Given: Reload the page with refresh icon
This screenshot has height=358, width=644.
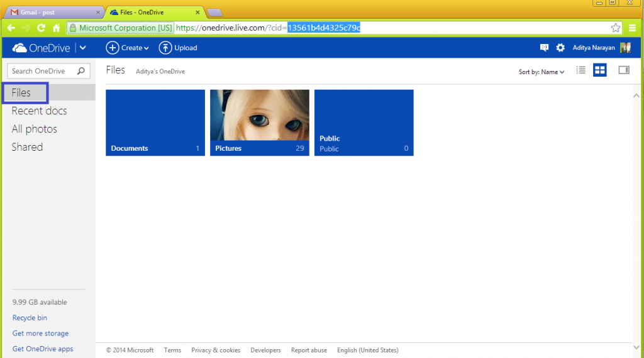Looking at the screenshot, I should (x=41, y=28).
